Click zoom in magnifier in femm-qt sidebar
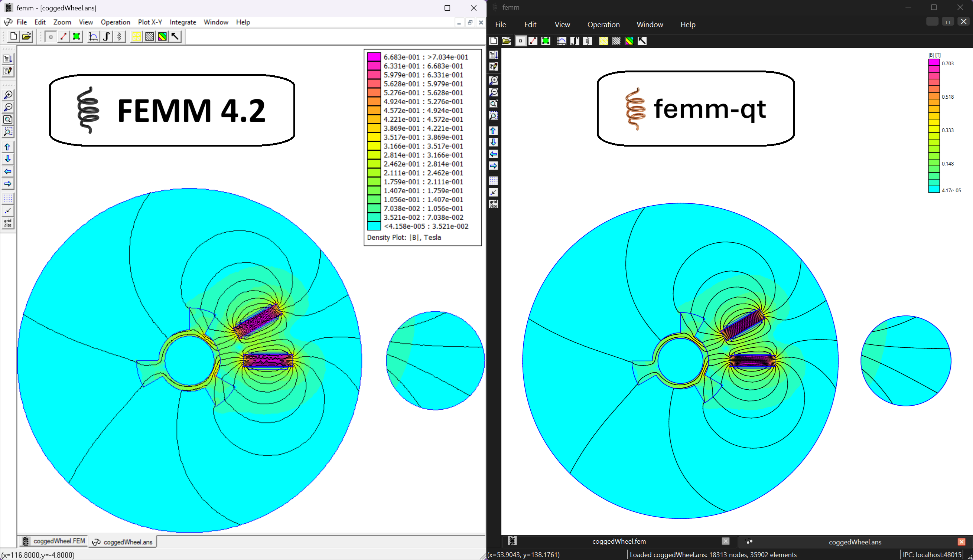The width and height of the screenshot is (973, 560). click(x=494, y=81)
